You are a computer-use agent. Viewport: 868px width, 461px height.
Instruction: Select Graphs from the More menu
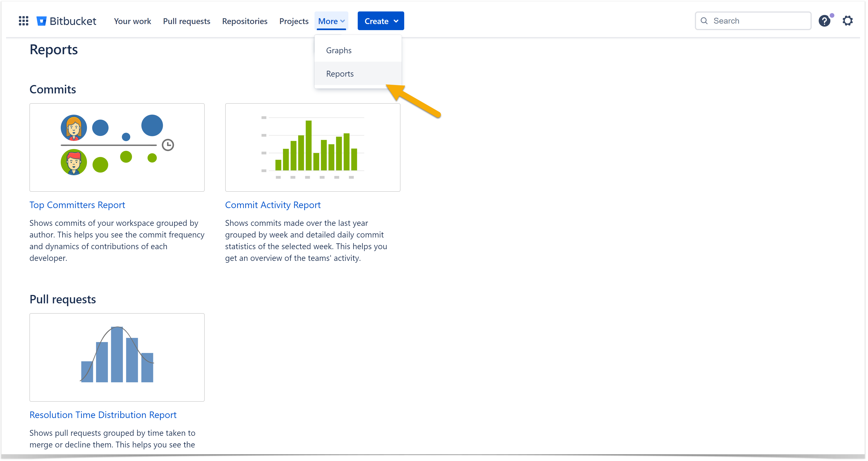tap(358, 50)
